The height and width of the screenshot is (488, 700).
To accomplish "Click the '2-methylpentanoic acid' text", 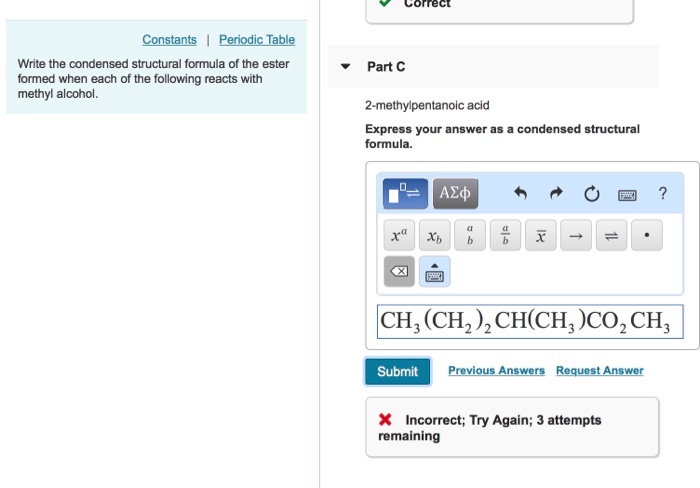I will tap(427, 105).
